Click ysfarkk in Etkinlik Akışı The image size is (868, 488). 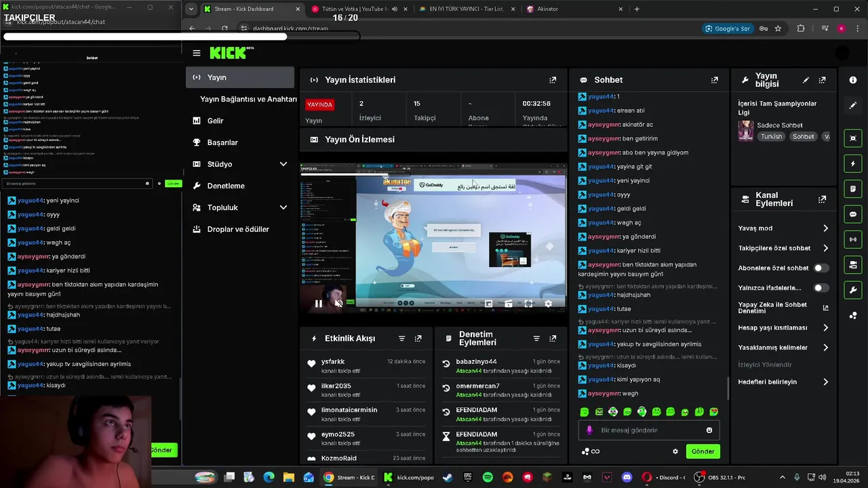click(x=333, y=361)
